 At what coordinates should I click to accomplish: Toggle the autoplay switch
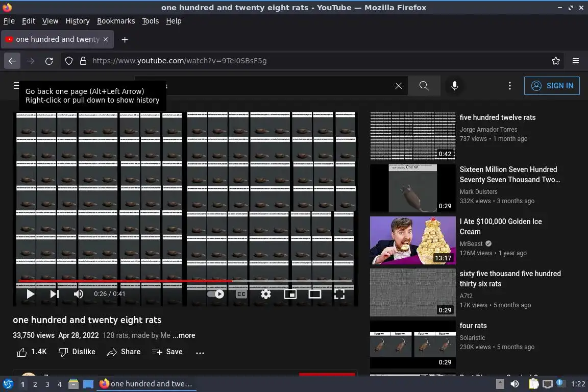pos(216,294)
